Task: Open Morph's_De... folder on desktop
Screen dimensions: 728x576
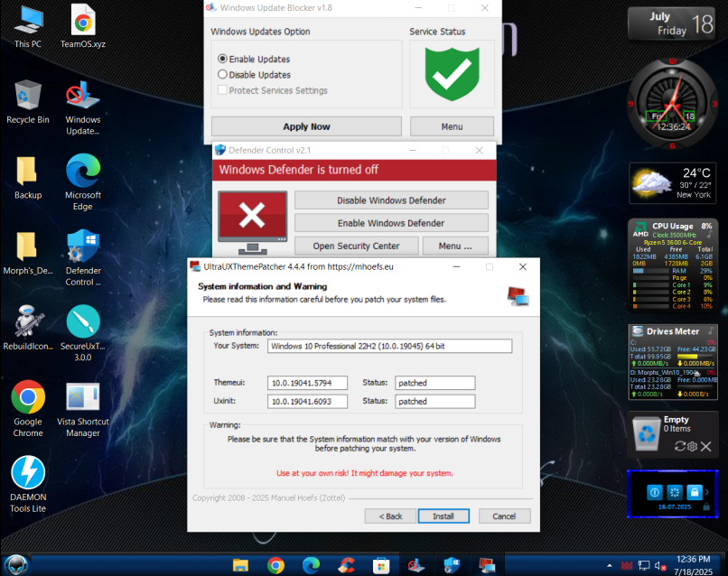Action: coord(28,254)
